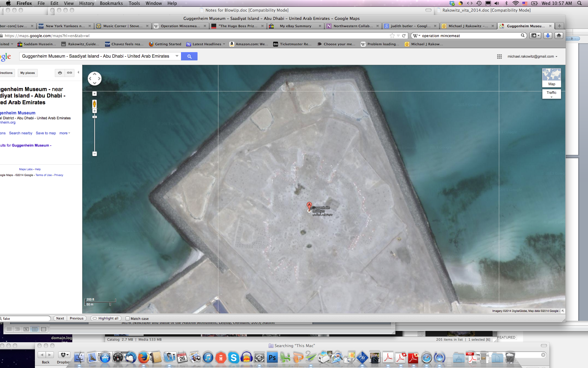The image size is (588, 368).
Task: Open the michael.rakowitz@gmail.com account menu
Action: 532,56
